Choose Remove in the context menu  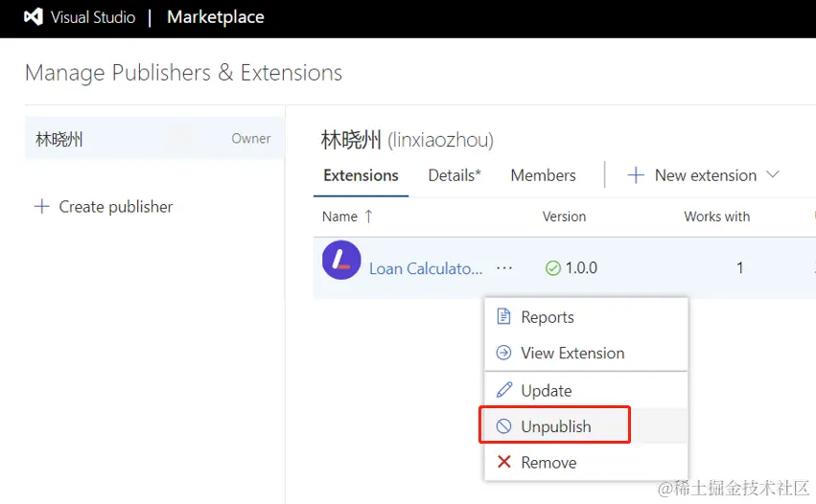pyautogui.click(x=586, y=462)
